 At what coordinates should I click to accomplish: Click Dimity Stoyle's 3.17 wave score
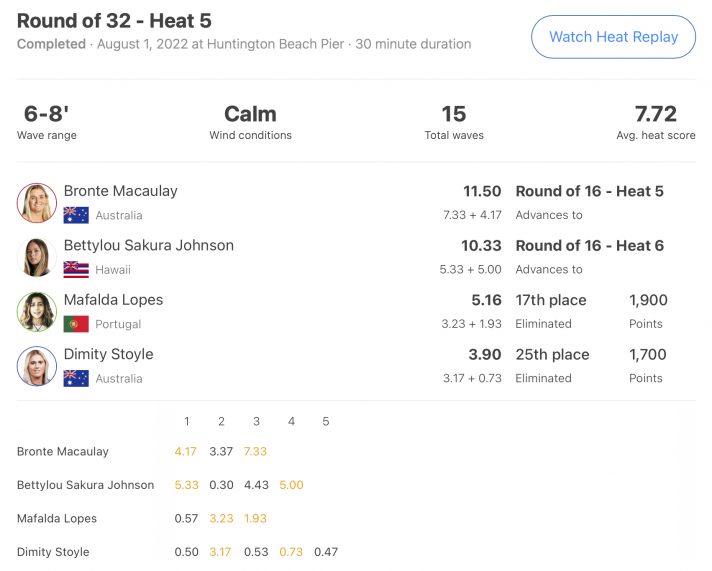pos(220,552)
